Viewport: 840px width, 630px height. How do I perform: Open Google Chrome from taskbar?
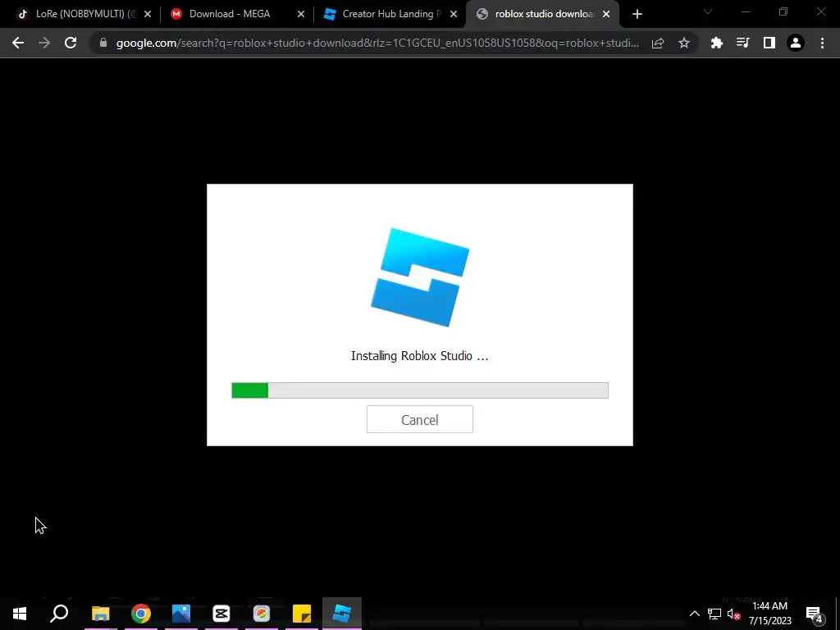point(140,614)
